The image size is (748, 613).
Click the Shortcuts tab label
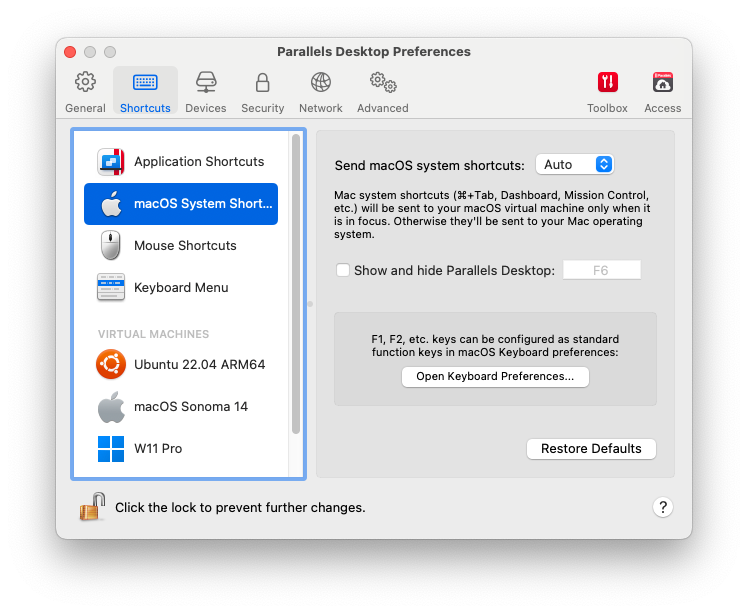pos(145,108)
